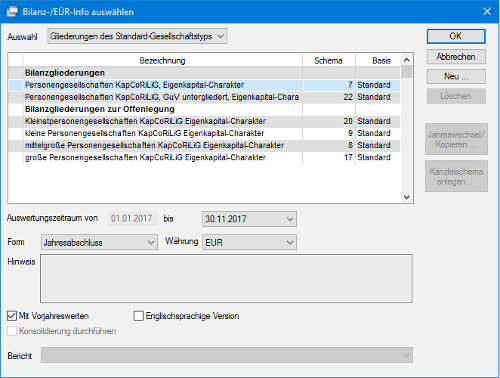Select Kleinstpersonengesellschaften KapCoRiLiG row
Image resolution: width=500 pixels, height=378 pixels.
point(204,121)
